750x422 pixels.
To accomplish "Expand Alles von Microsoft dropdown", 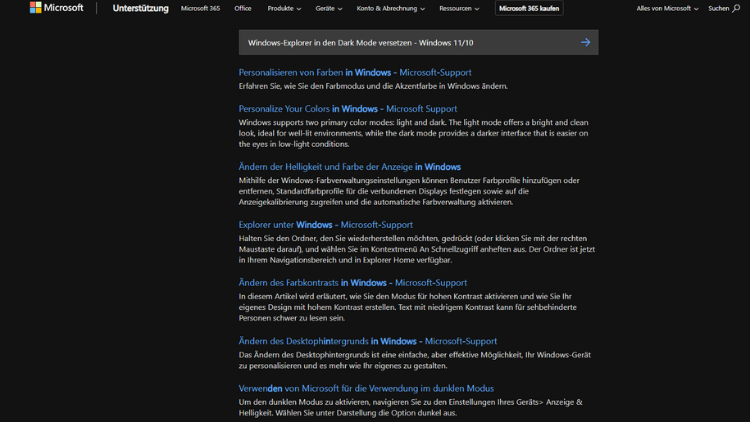I will tap(667, 8).
